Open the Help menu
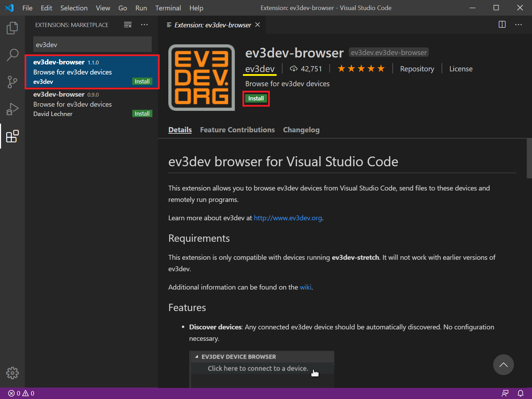The width and height of the screenshot is (532, 399). (196, 8)
